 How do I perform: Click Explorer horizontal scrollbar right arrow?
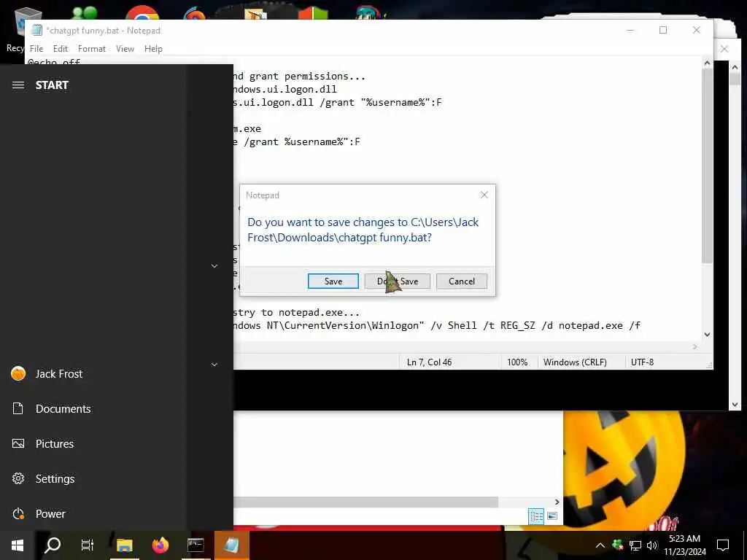pos(557,502)
